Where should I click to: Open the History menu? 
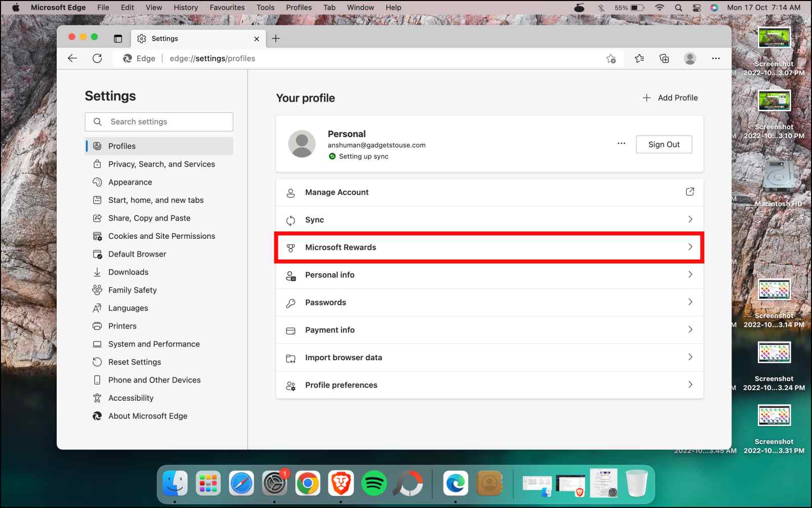(186, 8)
